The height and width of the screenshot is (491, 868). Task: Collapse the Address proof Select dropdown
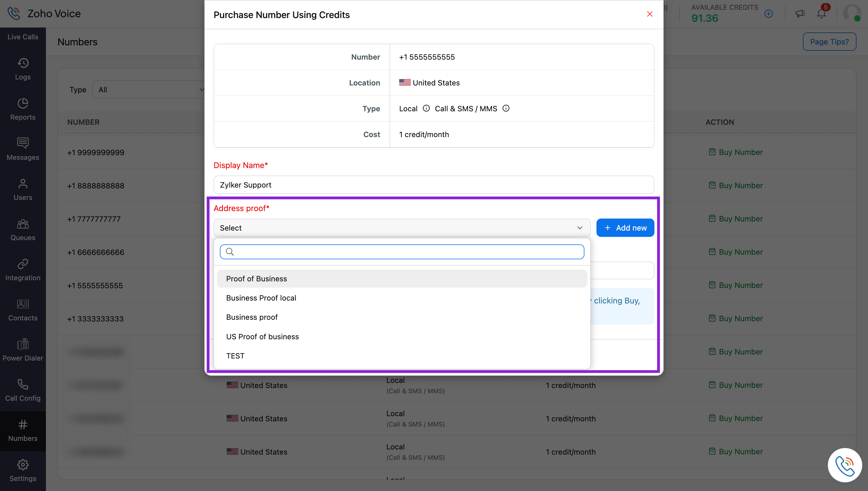coord(402,228)
